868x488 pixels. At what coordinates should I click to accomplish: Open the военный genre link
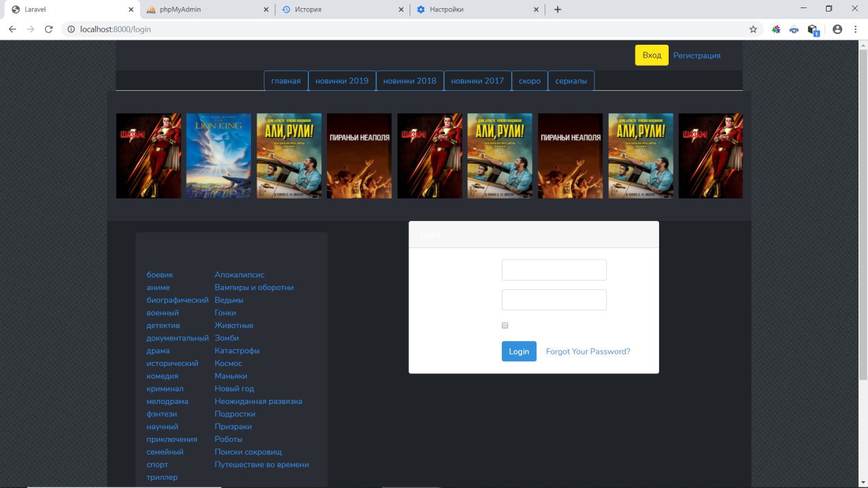pos(163,313)
